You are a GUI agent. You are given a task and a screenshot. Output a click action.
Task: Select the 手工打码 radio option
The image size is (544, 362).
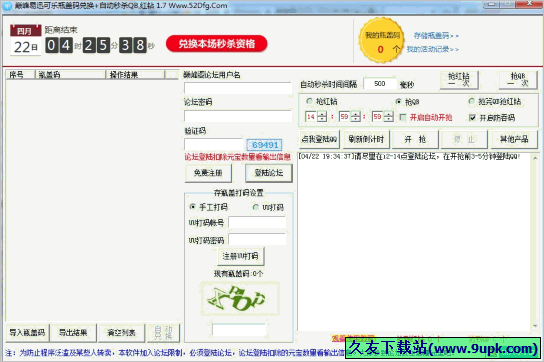tap(209, 207)
